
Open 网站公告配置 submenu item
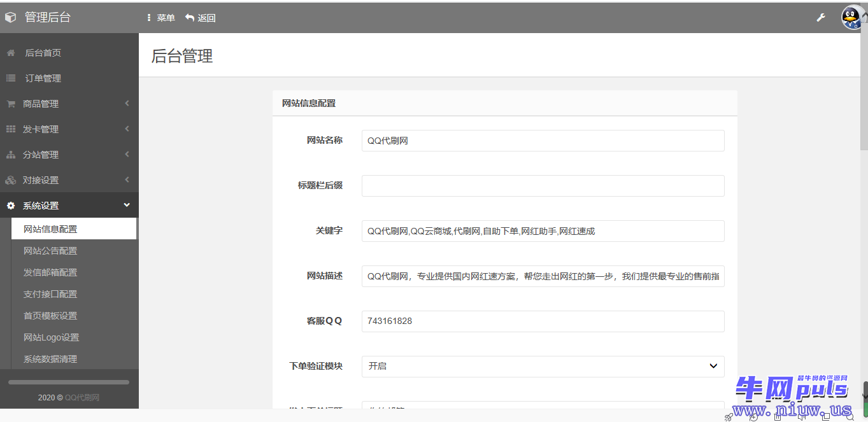[x=74, y=251]
